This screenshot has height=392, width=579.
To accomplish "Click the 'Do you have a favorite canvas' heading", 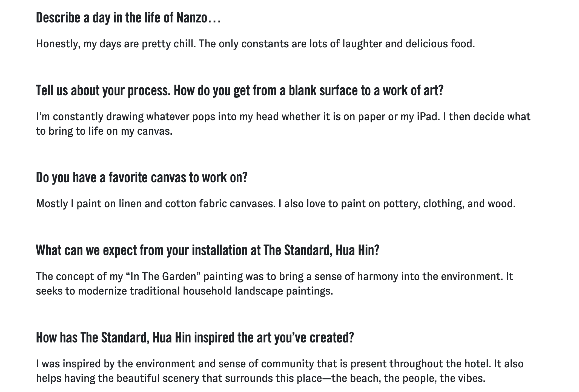I will [142, 178].
